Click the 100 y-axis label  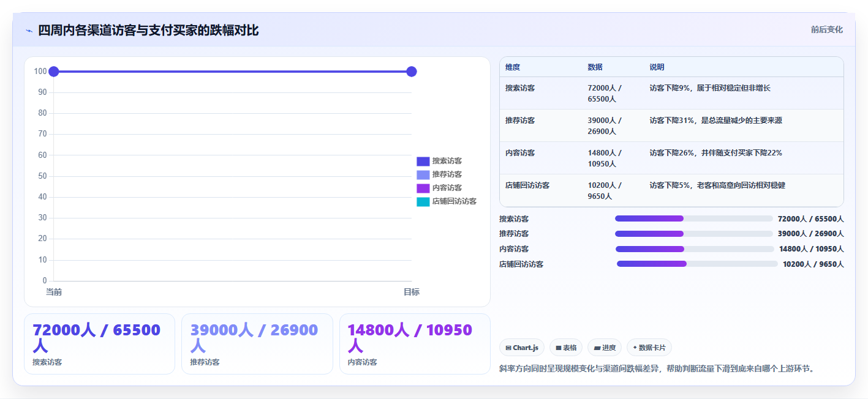coord(40,72)
